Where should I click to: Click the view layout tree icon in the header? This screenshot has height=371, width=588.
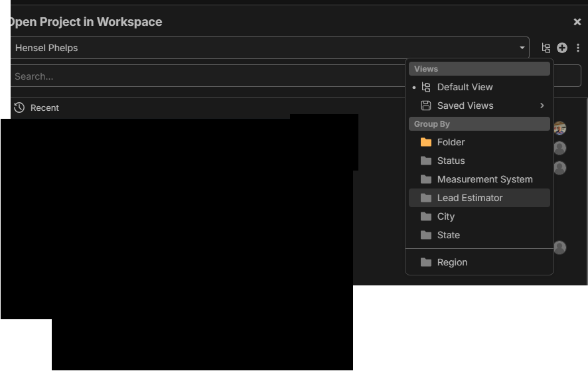(x=546, y=48)
